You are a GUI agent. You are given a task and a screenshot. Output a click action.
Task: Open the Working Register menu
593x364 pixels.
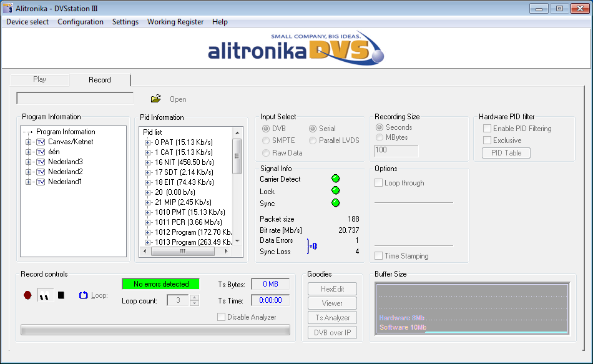pyautogui.click(x=175, y=22)
